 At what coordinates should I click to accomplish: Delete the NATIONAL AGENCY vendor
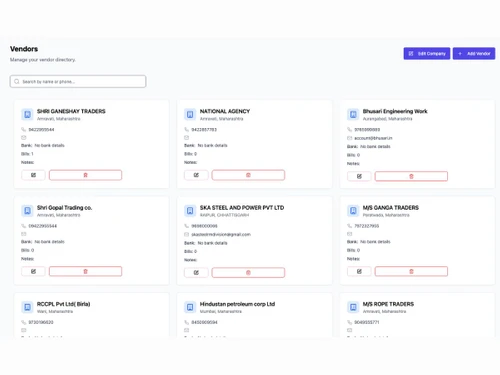[248, 175]
